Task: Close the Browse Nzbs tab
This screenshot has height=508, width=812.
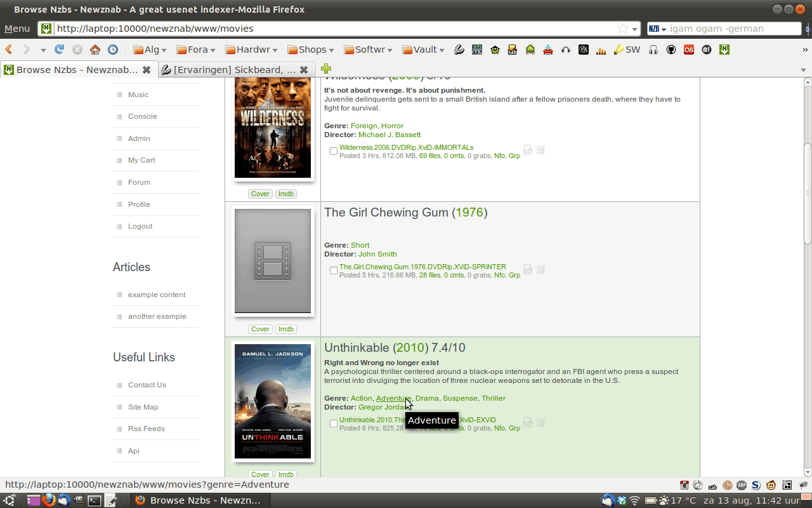Action: pyautogui.click(x=147, y=70)
